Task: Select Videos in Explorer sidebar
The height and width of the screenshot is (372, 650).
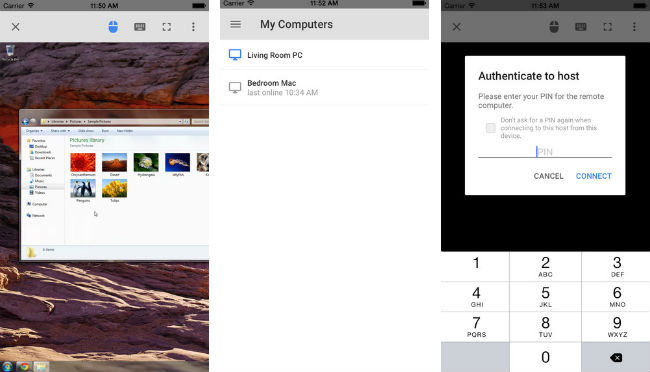Action: pyautogui.click(x=37, y=193)
